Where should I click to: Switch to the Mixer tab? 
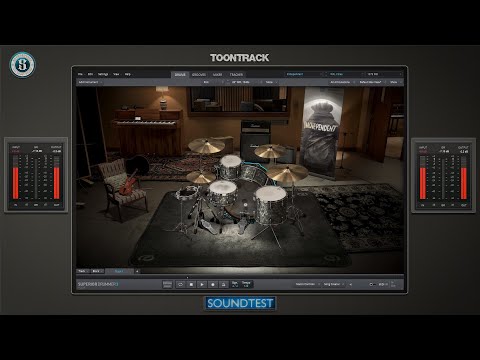pos(217,75)
